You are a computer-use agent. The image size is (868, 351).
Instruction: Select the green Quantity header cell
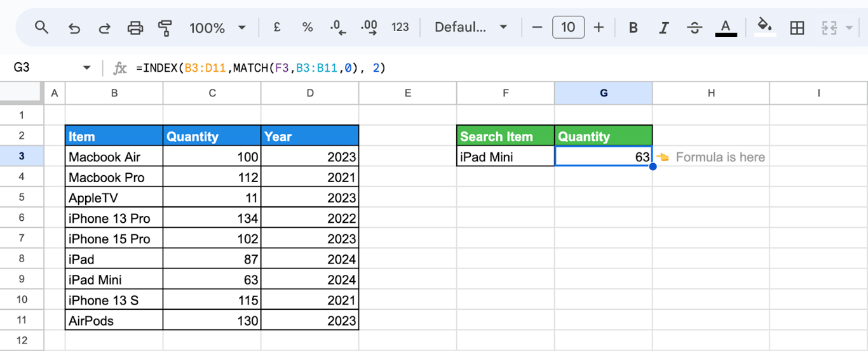click(603, 136)
